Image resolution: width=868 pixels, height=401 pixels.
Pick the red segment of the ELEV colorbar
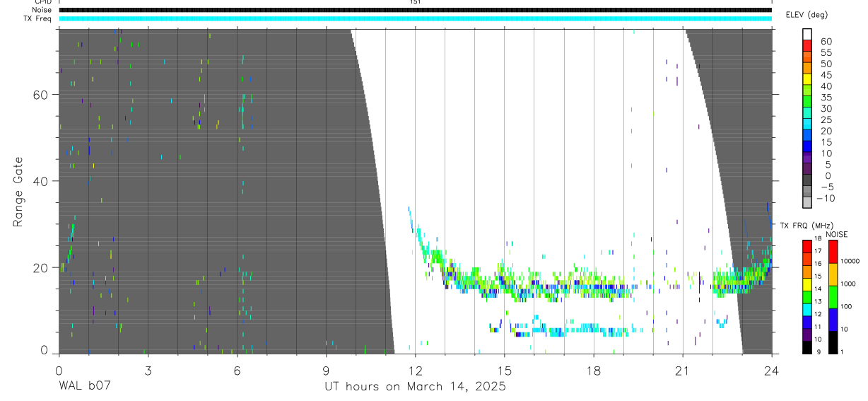pyautogui.click(x=807, y=45)
